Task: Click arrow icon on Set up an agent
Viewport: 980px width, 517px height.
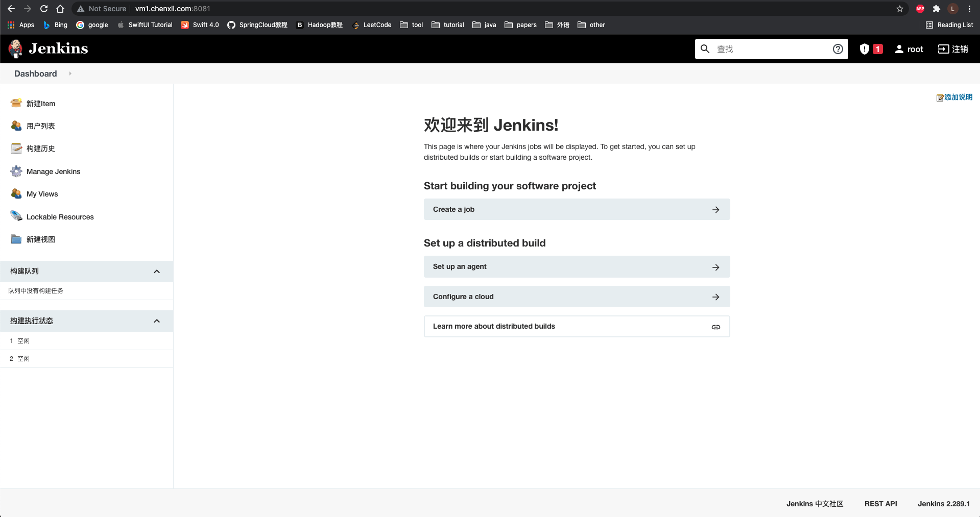Action: (716, 267)
